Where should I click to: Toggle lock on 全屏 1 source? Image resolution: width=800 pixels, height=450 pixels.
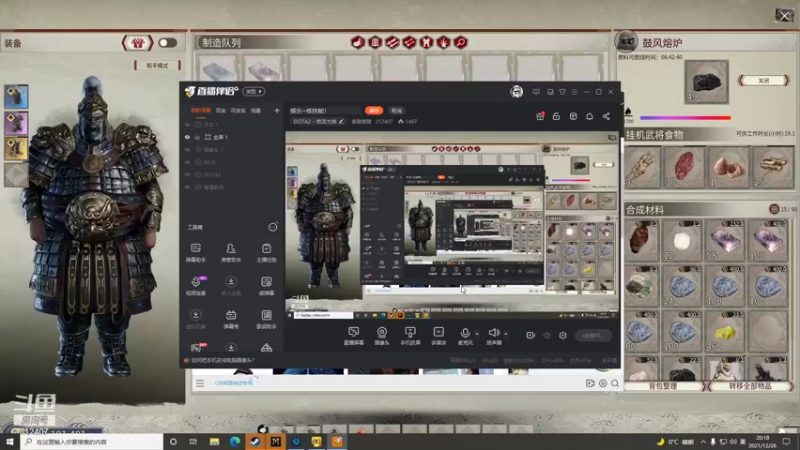tap(197, 137)
